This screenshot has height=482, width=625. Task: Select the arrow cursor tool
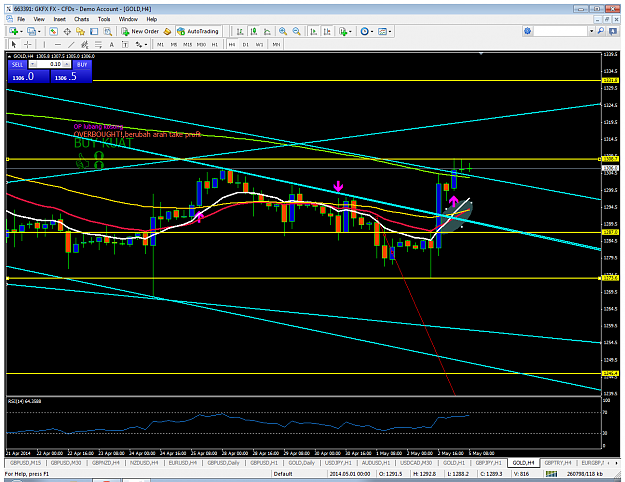14,44
